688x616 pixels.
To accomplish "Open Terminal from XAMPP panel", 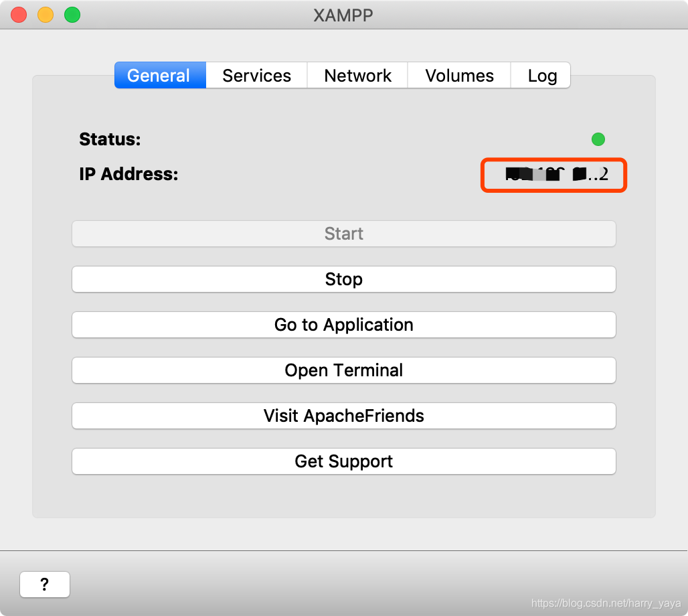I will coord(344,370).
